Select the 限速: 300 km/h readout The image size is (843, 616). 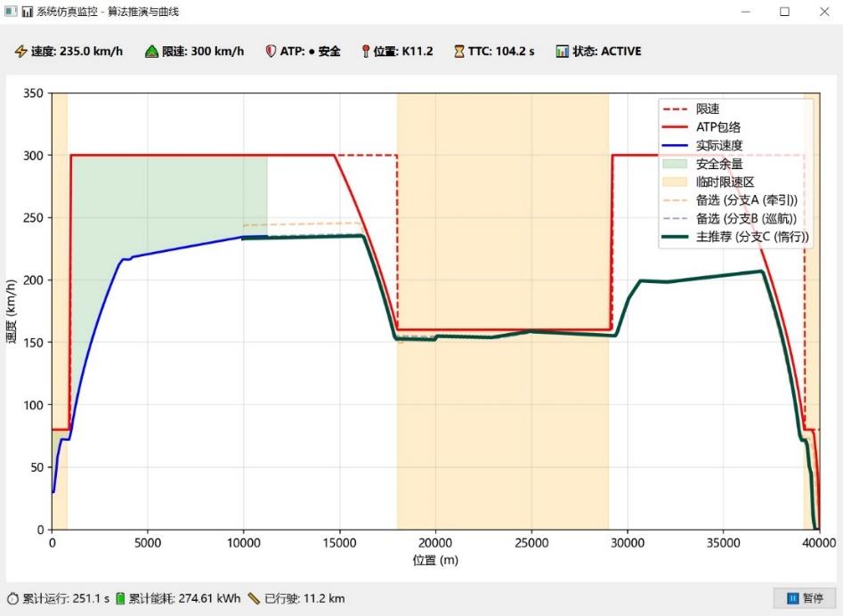203,51
